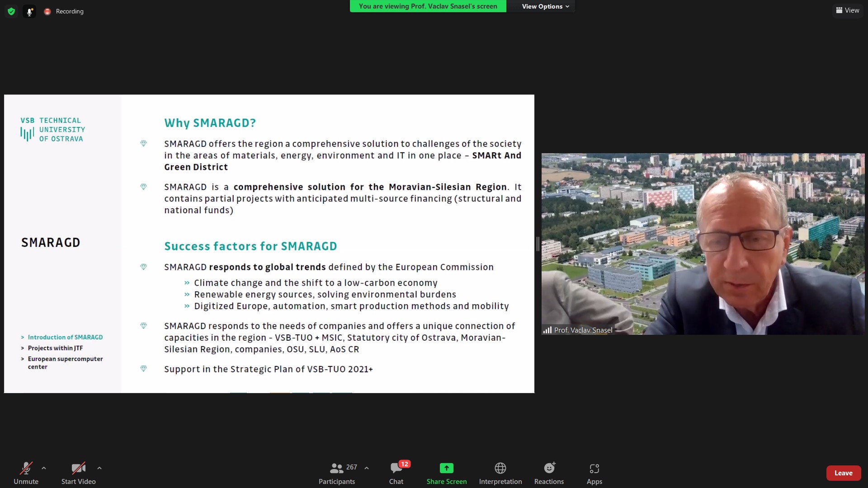Click the Prof. Vaclav Snasel name label
The width and height of the screenshot is (868, 488).
583,330
